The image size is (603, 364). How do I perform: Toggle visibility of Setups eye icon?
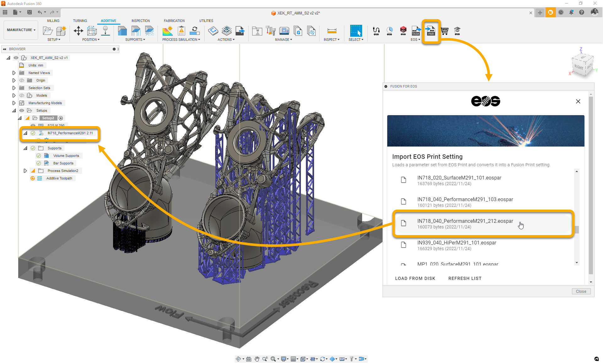coord(22,110)
